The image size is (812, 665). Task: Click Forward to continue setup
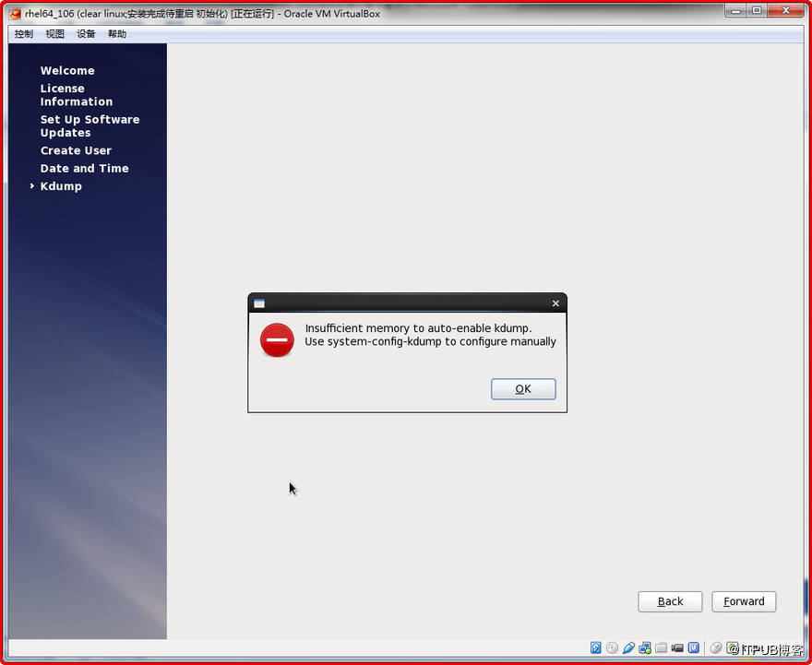[744, 601]
